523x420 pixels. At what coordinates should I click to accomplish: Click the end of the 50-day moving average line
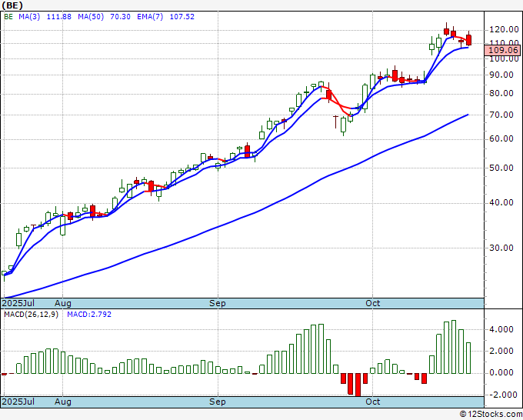[468, 115]
